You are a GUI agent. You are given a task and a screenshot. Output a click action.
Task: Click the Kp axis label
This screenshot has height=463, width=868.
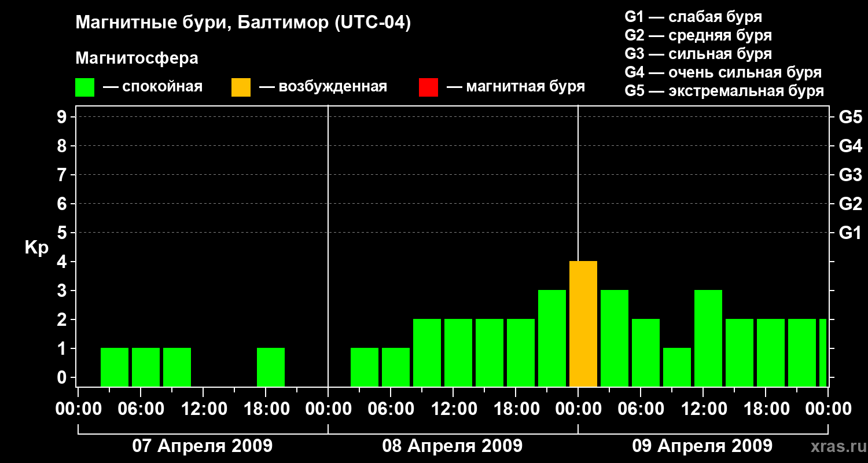coord(36,248)
